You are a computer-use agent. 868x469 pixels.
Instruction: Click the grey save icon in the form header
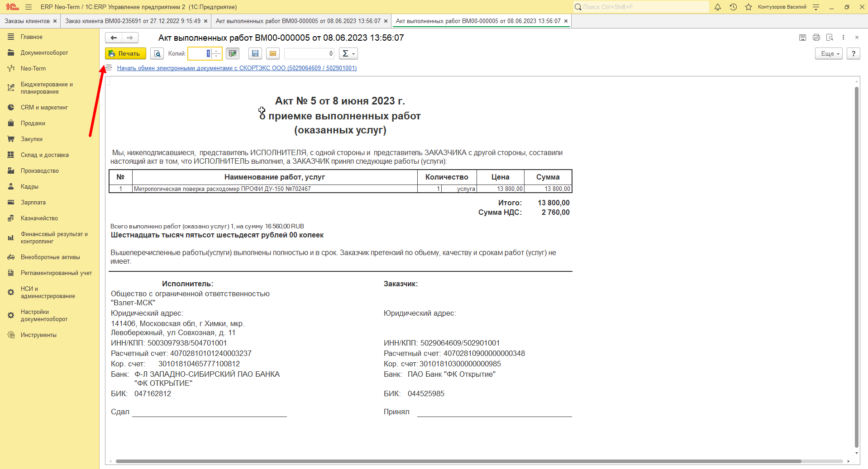[x=802, y=38]
